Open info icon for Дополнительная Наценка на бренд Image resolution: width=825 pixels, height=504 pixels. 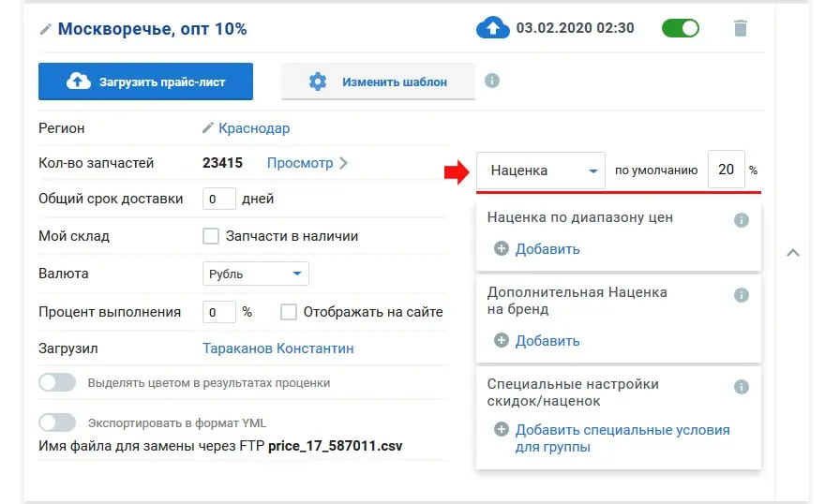tap(742, 295)
